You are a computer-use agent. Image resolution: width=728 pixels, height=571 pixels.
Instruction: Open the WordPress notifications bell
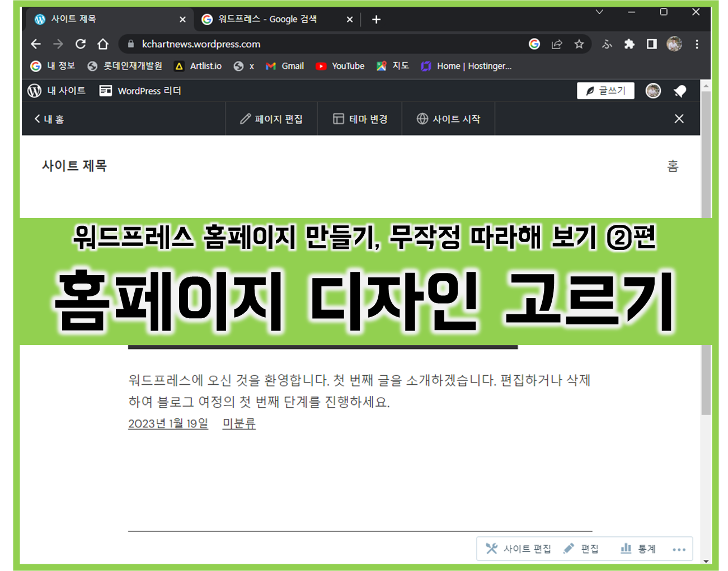coord(680,91)
